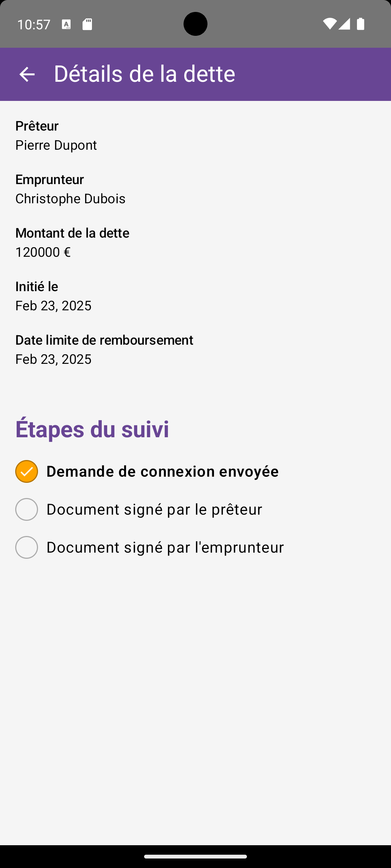Screen dimensions: 391x868
Task: Tap the repayment deadline date value
Action: click(53, 359)
